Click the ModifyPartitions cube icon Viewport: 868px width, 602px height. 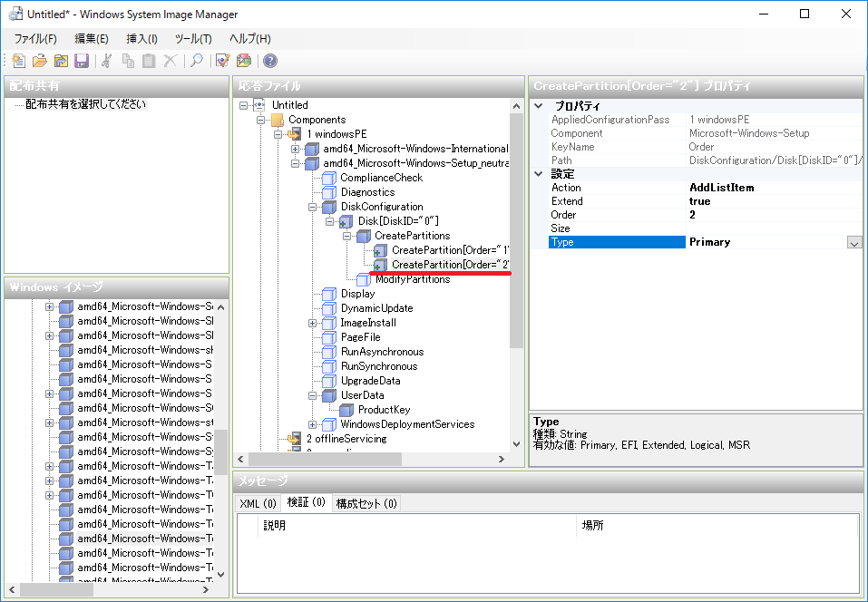click(364, 279)
